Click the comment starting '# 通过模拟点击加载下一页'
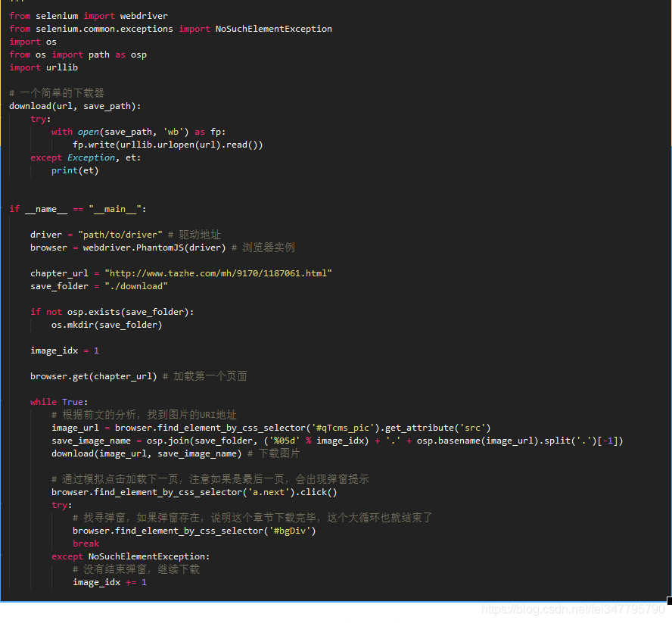This screenshot has width=672, height=623. click(210, 479)
